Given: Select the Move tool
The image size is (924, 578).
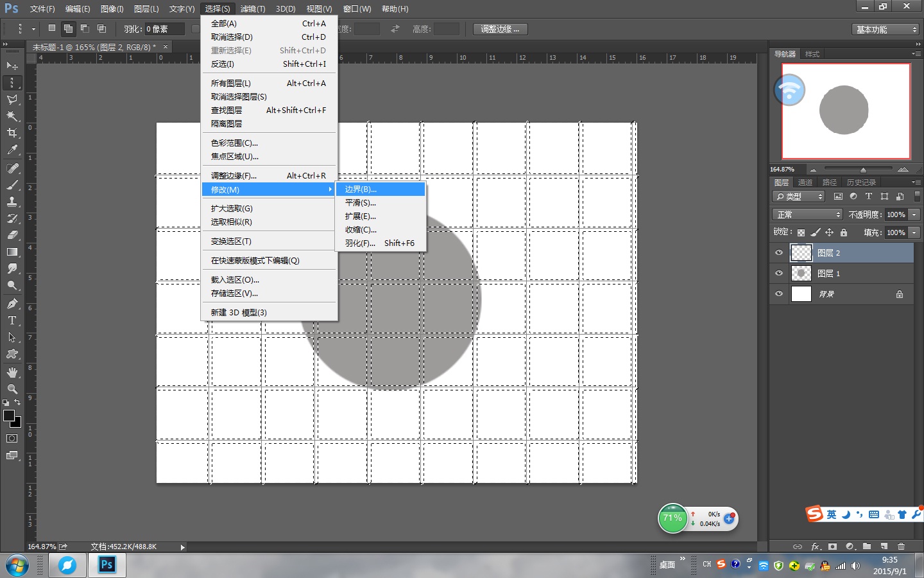Looking at the screenshot, I should click(12, 66).
